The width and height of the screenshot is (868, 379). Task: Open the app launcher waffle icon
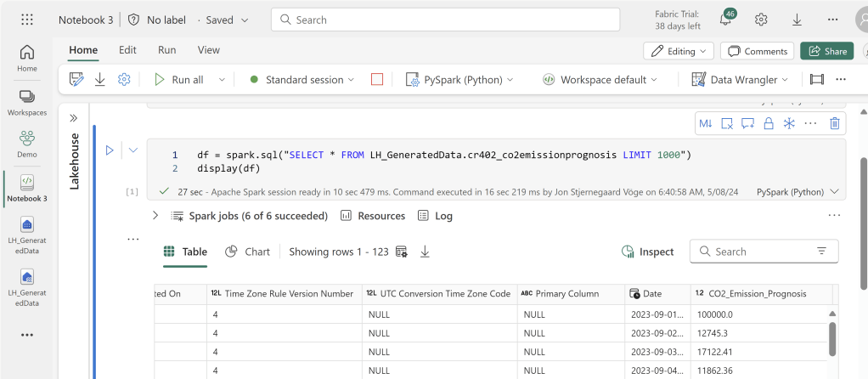click(27, 20)
